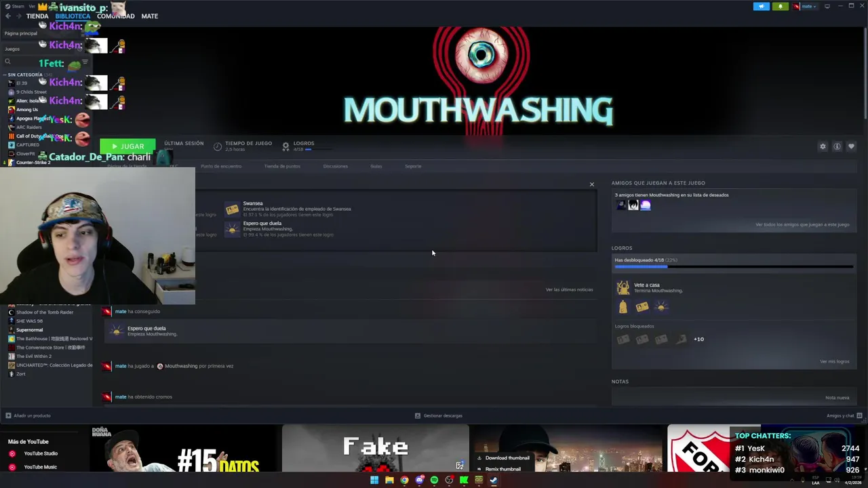This screenshot has width=868, height=488.
Task: Show game information icon
Action: pyautogui.click(x=837, y=146)
